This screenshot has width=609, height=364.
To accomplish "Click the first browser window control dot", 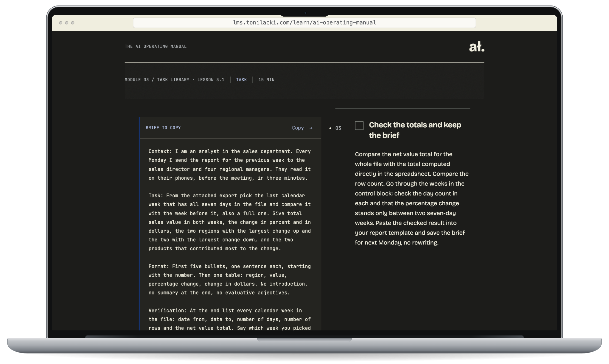I will pos(61,23).
